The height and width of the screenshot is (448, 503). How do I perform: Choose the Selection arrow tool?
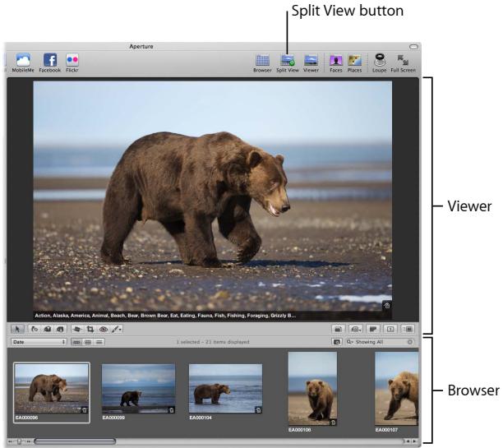click(x=17, y=329)
